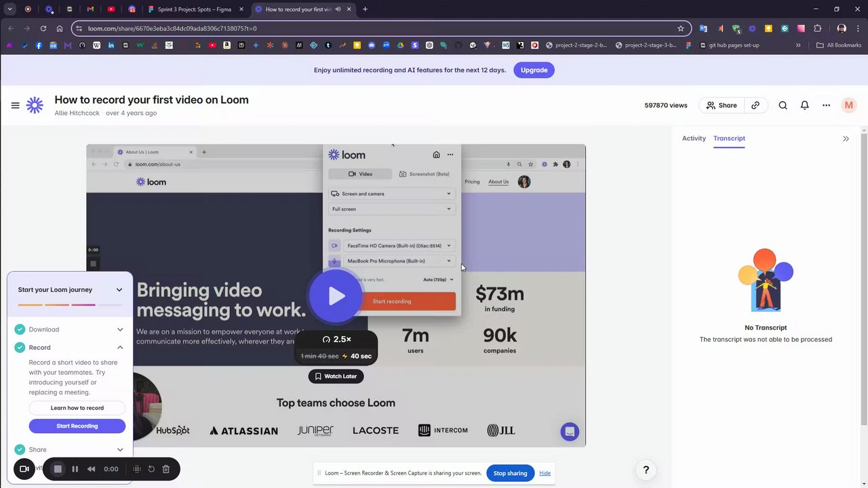Screen dimensions: 868x488
Task: Switch to the Sprint 3 Project Figma tab
Action: [195, 9]
